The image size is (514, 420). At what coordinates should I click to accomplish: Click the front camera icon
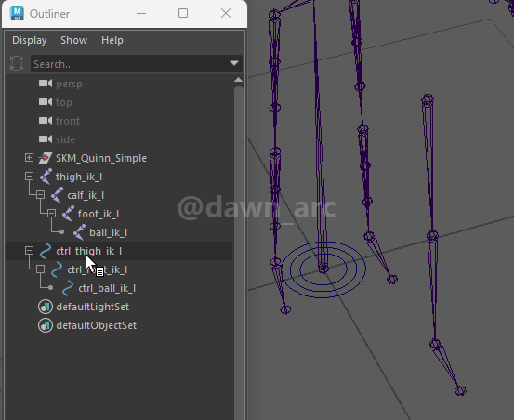click(x=46, y=121)
